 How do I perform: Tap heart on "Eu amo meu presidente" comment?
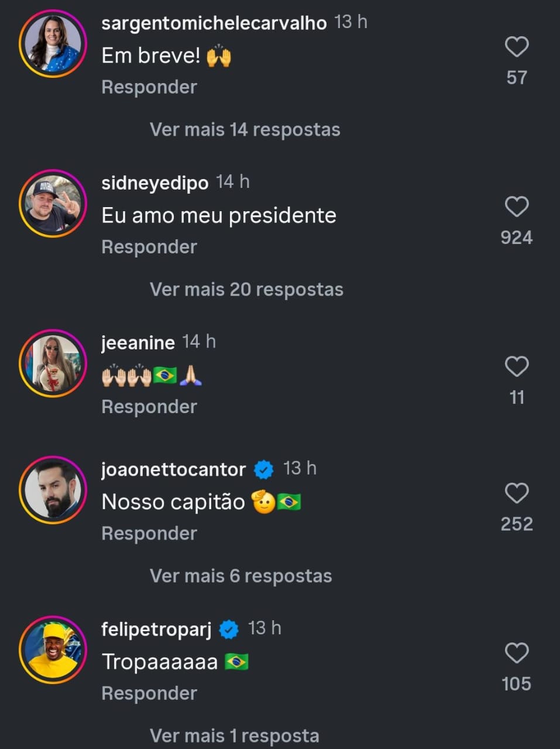pos(516,207)
